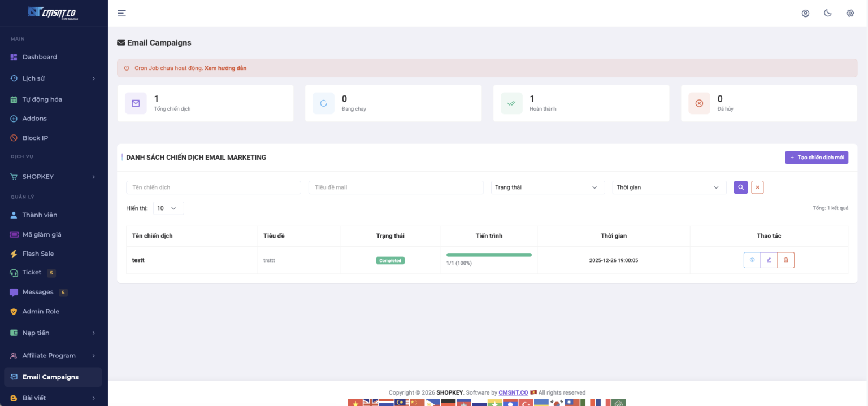Click the trsttt subject cell
868x406 pixels.
tap(269, 260)
